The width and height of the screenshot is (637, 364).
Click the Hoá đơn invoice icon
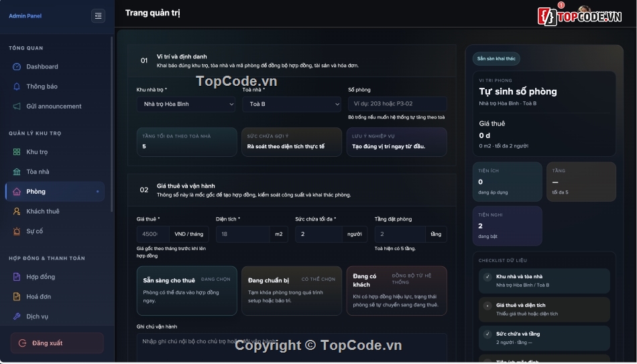(17, 296)
